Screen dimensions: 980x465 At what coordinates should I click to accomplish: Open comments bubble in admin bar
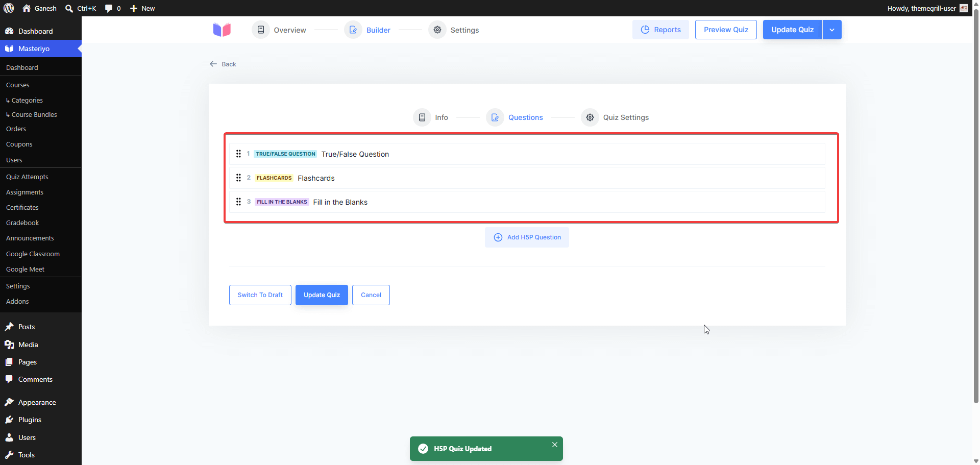[113, 8]
